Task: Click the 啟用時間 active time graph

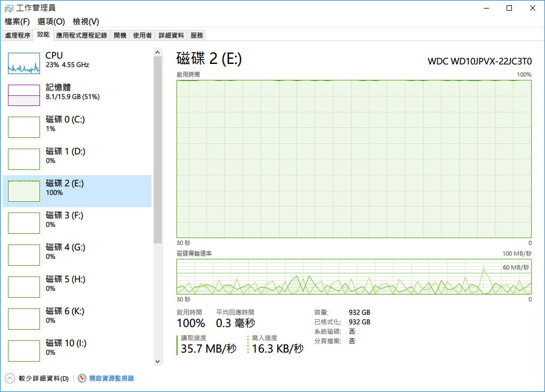Action: [354, 159]
